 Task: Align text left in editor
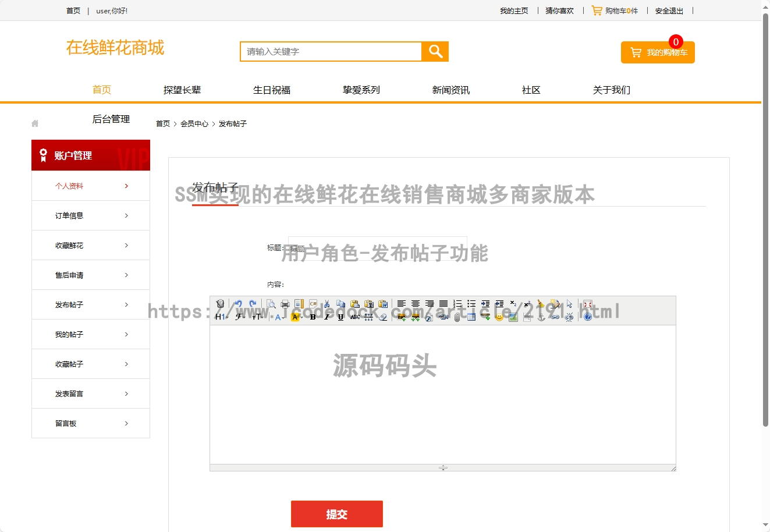(401, 304)
